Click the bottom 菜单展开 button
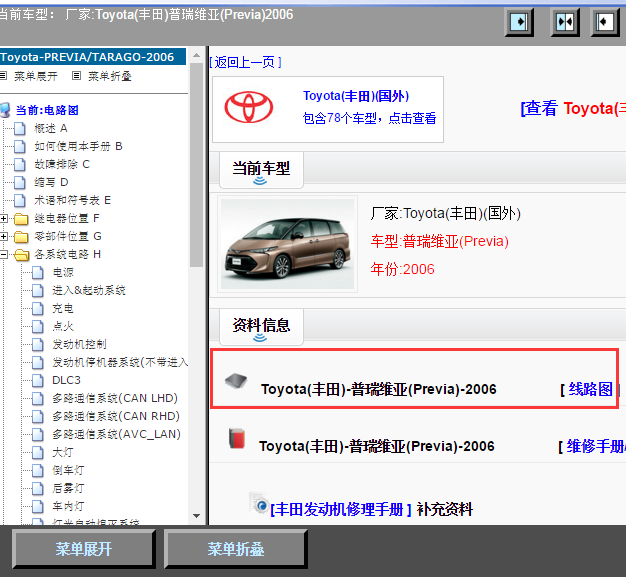Screen dimensions: 626x581 click(x=84, y=550)
